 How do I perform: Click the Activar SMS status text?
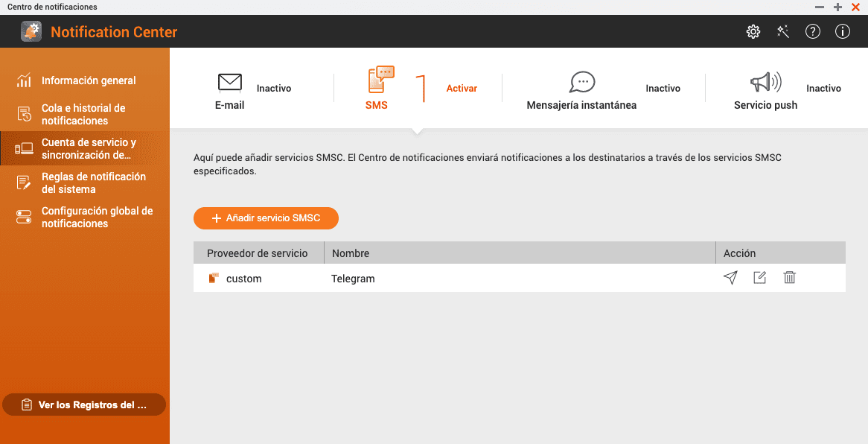pyautogui.click(x=462, y=88)
